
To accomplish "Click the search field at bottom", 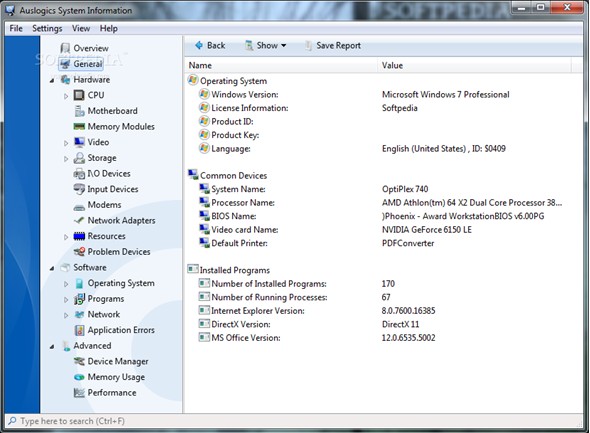I will [x=293, y=421].
